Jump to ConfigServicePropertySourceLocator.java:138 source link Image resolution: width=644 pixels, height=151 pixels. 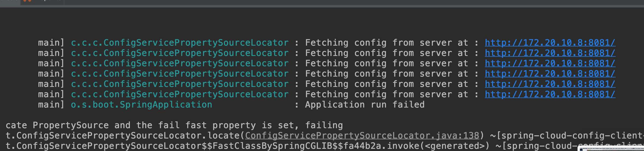(x=362, y=136)
